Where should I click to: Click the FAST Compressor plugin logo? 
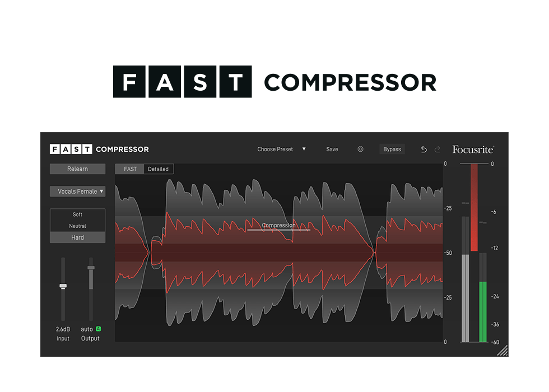99,150
